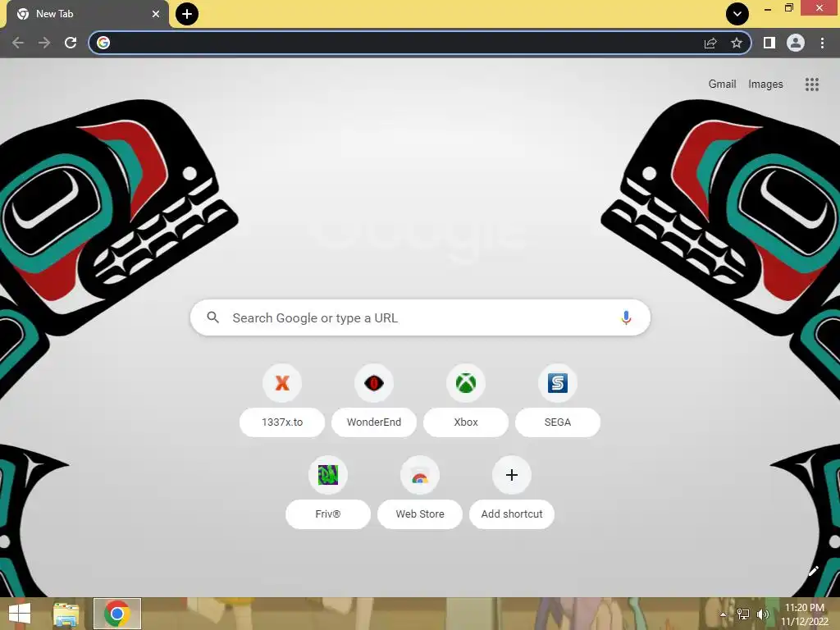Reload the current page

pyautogui.click(x=71, y=43)
